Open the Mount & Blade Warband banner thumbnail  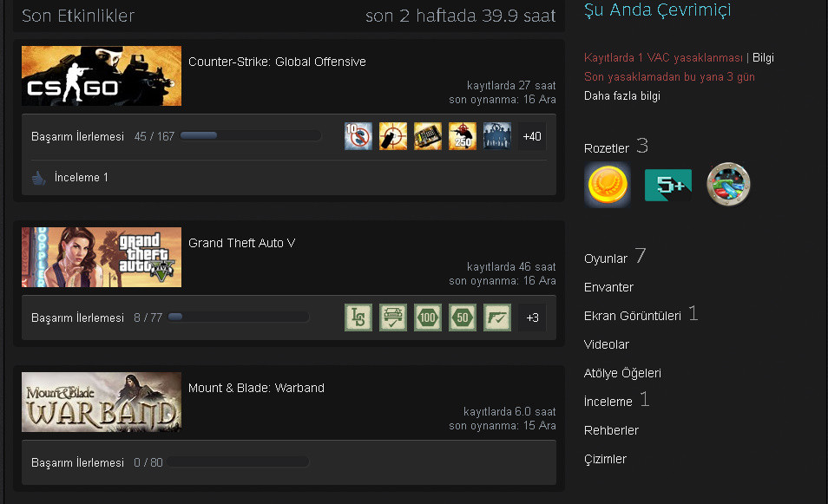[102, 403]
